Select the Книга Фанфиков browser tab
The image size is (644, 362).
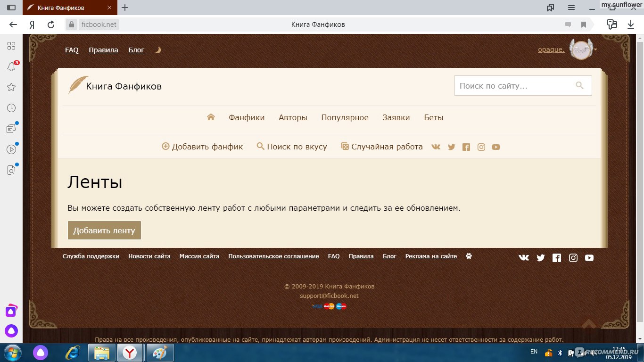pos(70,8)
